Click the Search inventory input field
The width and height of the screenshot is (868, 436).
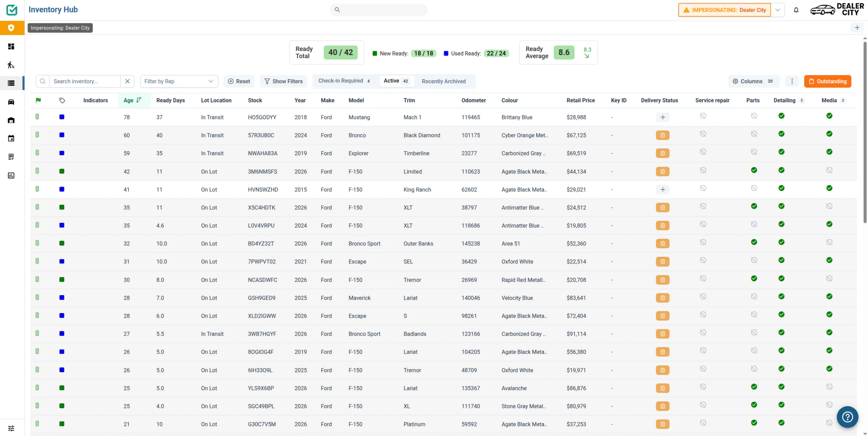tap(85, 81)
